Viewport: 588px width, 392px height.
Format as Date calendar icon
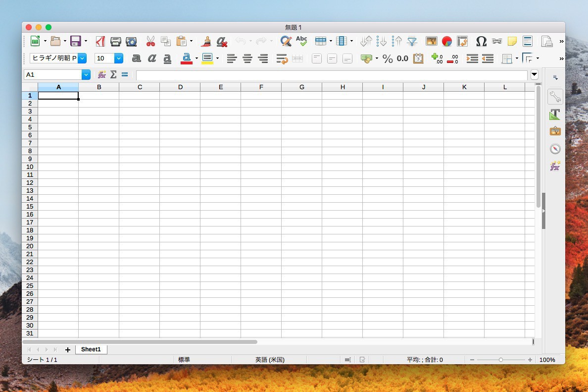point(418,58)
